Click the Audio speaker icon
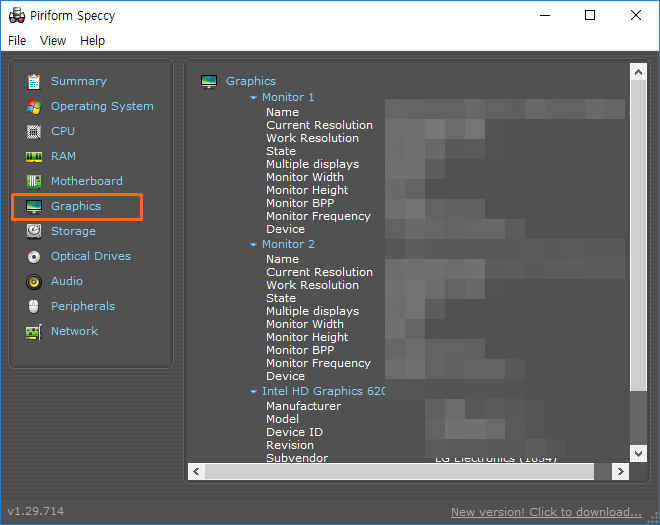Image resolution: width=660 pixels, height=525 pixels. point(34,282)
